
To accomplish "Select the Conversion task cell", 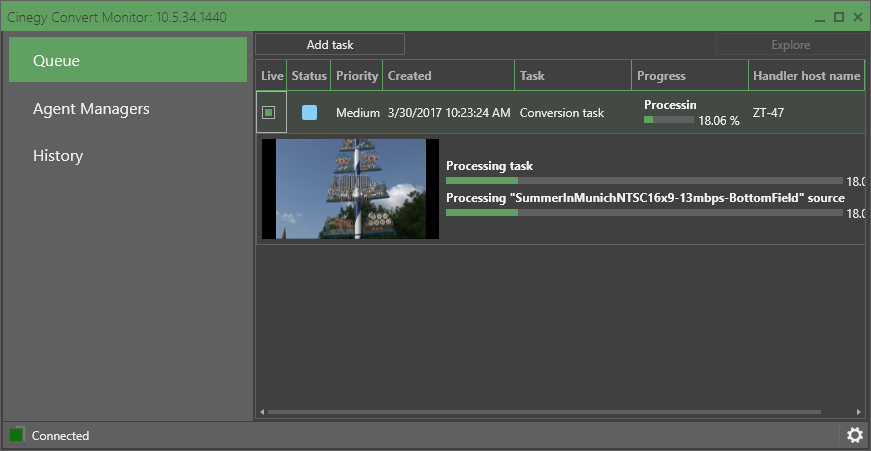I will tap(562, 113).
